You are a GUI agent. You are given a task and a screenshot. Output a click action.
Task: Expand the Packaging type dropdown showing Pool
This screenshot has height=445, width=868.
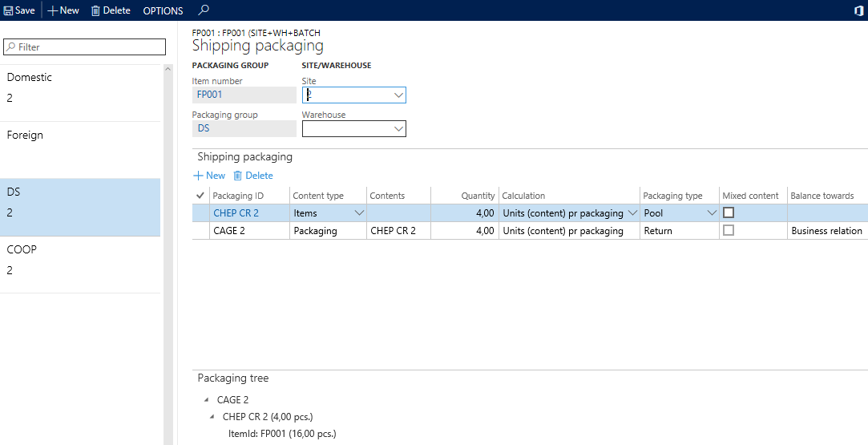click(711, 213)
